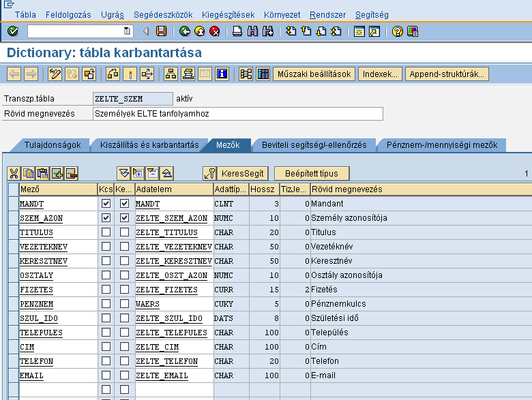Click the First Page icon

[x=291, y=31]
